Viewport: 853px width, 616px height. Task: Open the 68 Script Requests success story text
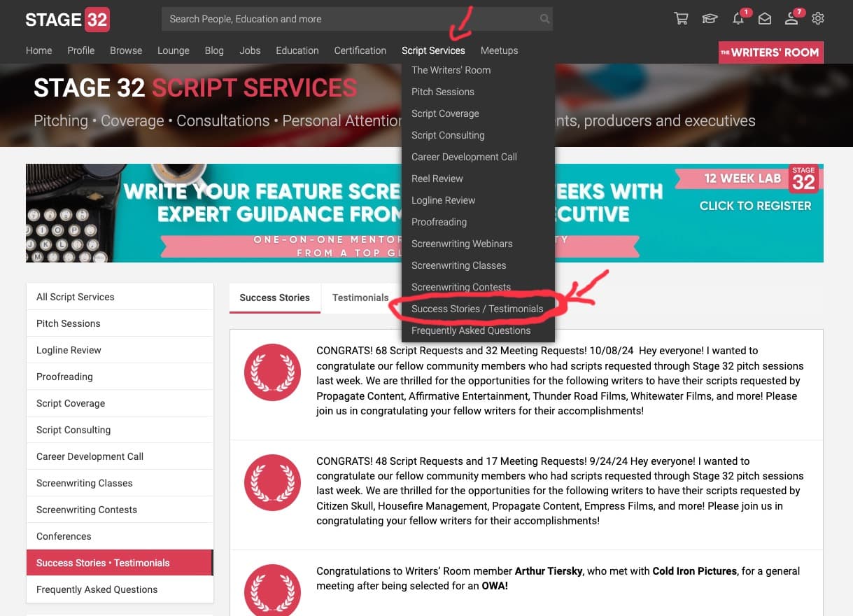560,381
